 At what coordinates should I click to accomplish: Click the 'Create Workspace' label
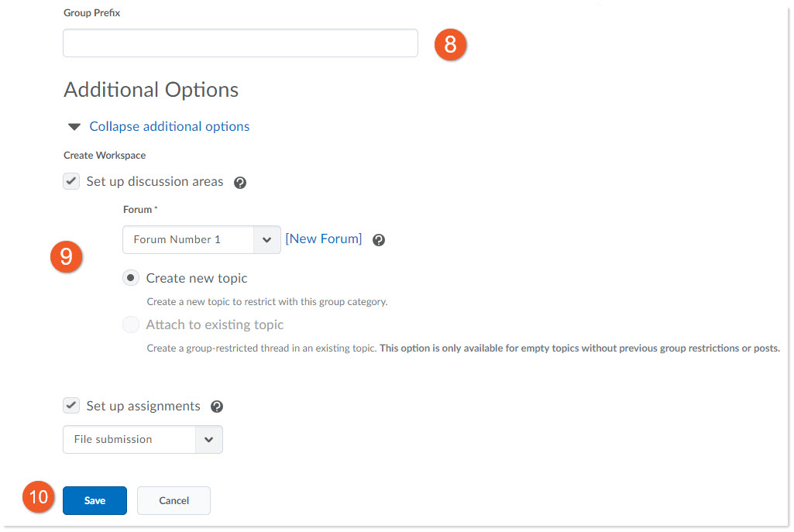click(105, 156)
